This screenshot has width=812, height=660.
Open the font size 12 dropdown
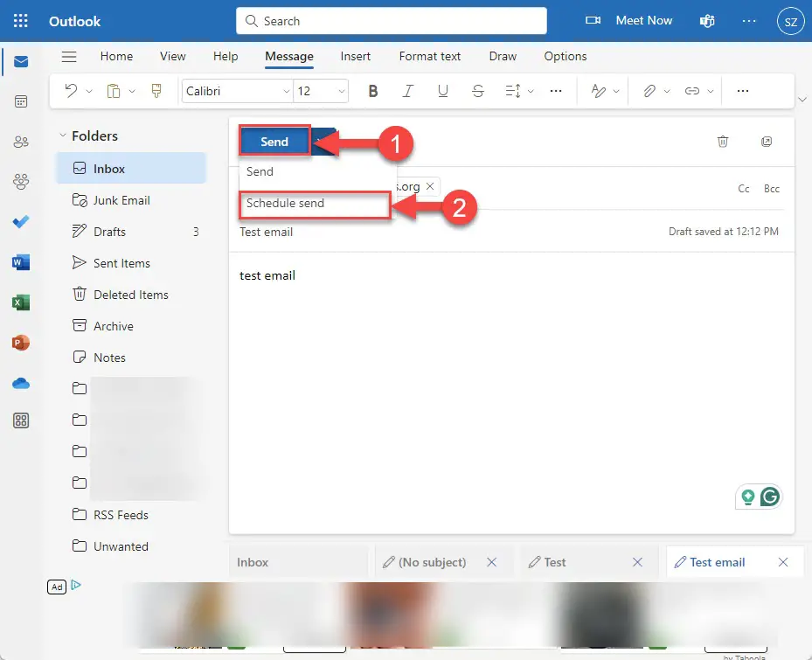tap(321, 91)
